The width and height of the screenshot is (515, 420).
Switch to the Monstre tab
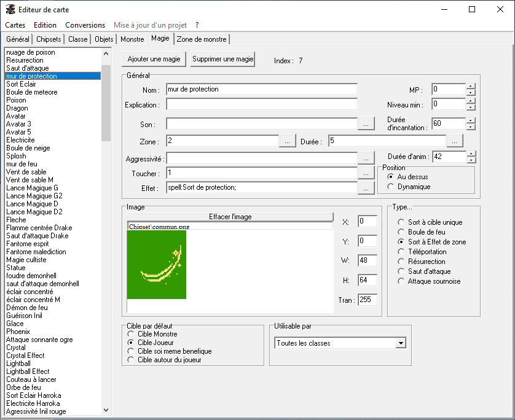tap(132, 39)
